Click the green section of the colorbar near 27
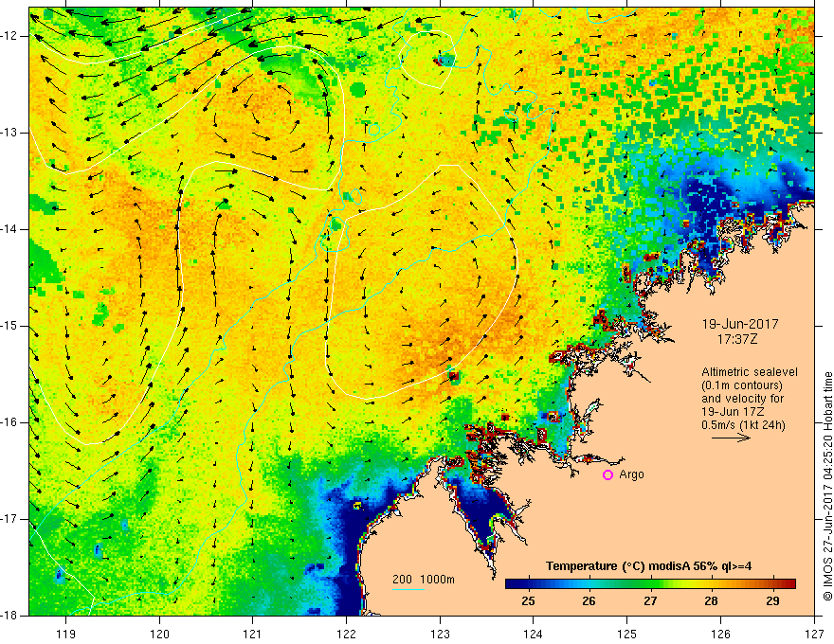834x644 pixels. [650, 583]
